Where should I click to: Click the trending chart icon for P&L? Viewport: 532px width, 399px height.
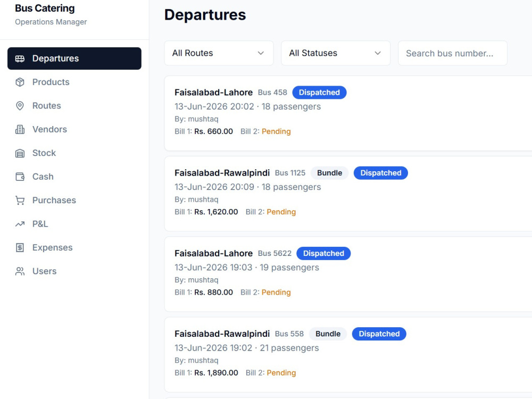(x=20, y=224)
